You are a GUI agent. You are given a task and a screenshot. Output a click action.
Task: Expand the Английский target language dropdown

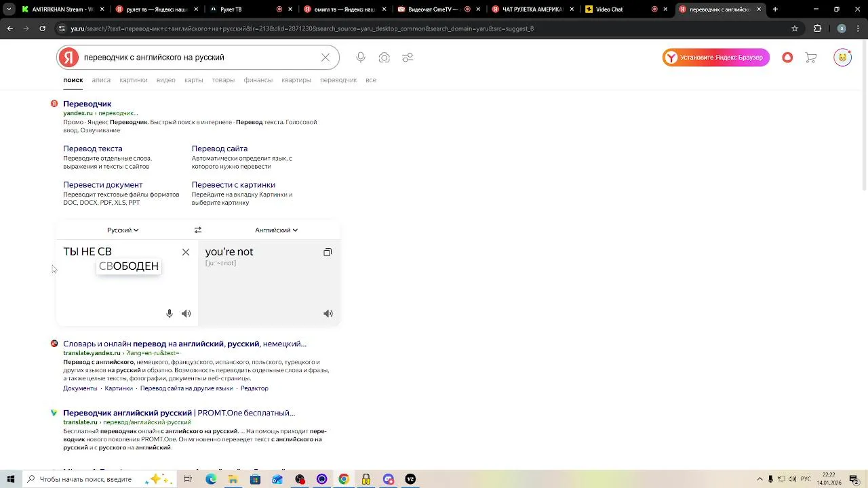pos(276,230)
